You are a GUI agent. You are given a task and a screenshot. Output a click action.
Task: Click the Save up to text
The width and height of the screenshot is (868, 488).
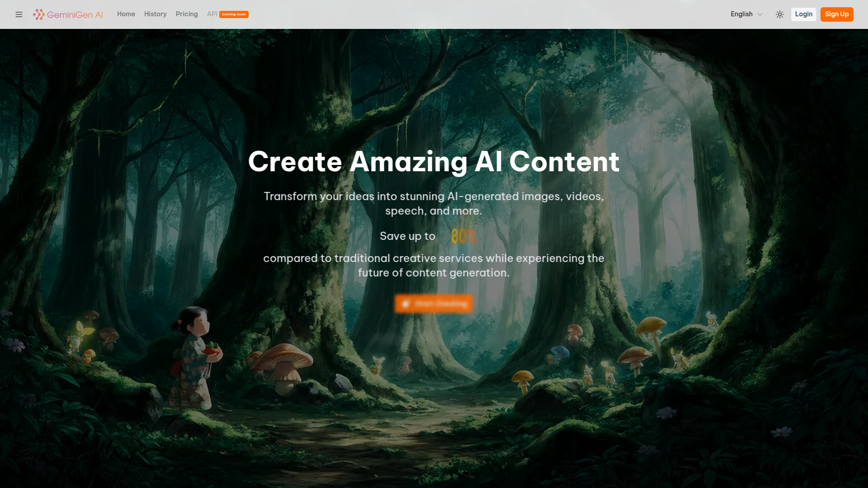(x=407, y=236)
